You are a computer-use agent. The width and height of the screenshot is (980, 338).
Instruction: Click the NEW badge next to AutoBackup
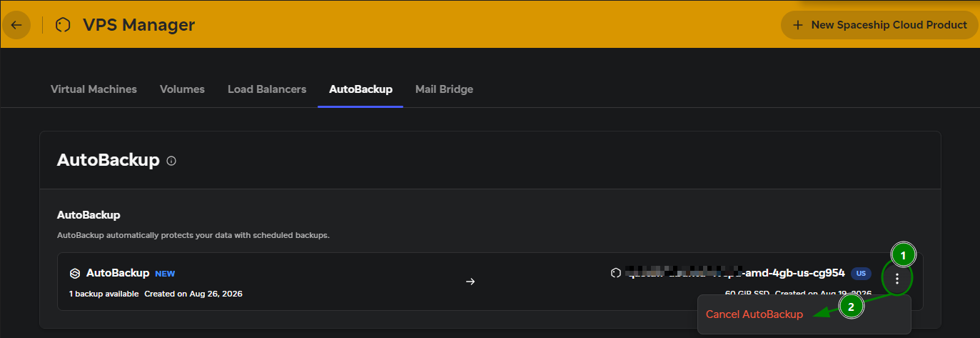click(165, 274)
